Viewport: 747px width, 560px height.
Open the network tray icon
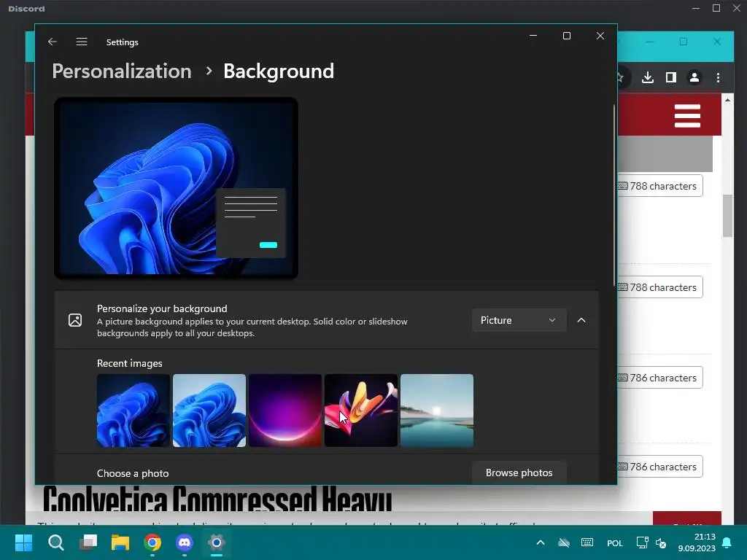coord(642,542)
